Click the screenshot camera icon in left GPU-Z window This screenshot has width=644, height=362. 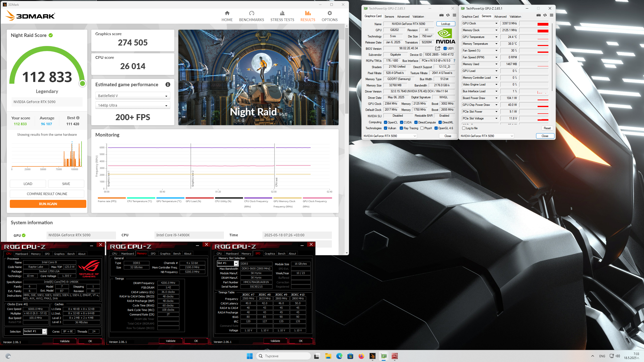coord(441,15)
